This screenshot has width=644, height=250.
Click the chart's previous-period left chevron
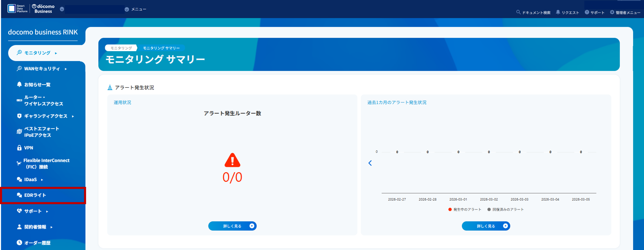(x=370, y=163)
